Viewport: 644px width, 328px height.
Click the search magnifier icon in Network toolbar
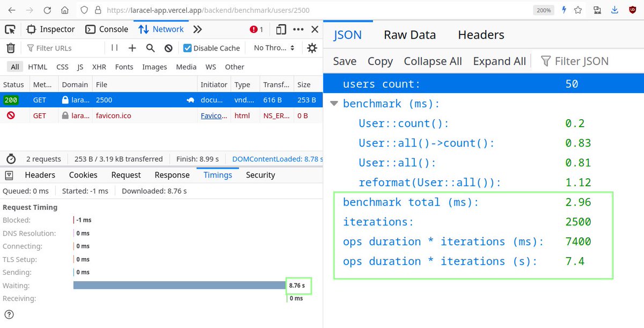click(x=150, y=48)
